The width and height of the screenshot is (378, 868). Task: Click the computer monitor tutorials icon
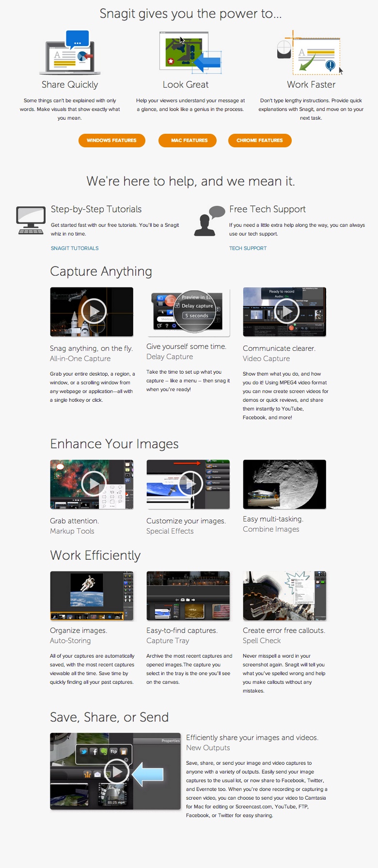coord(31,221)
